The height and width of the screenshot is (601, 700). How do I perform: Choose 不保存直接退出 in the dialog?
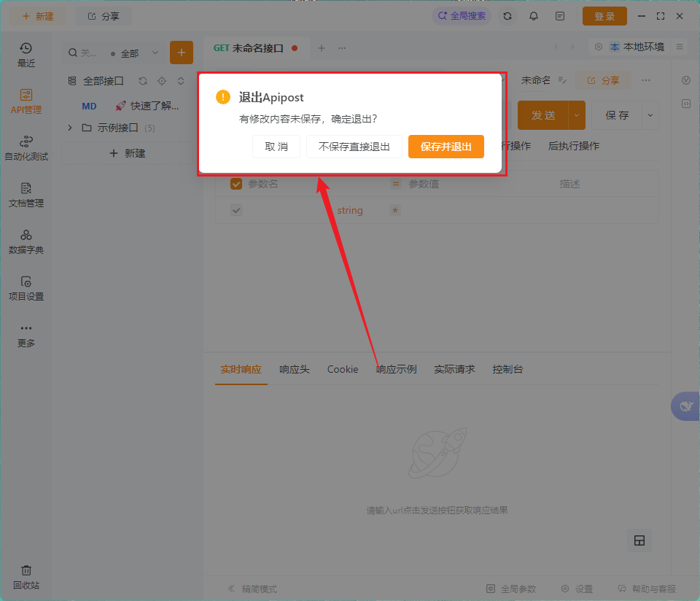(x=354, y=147)
